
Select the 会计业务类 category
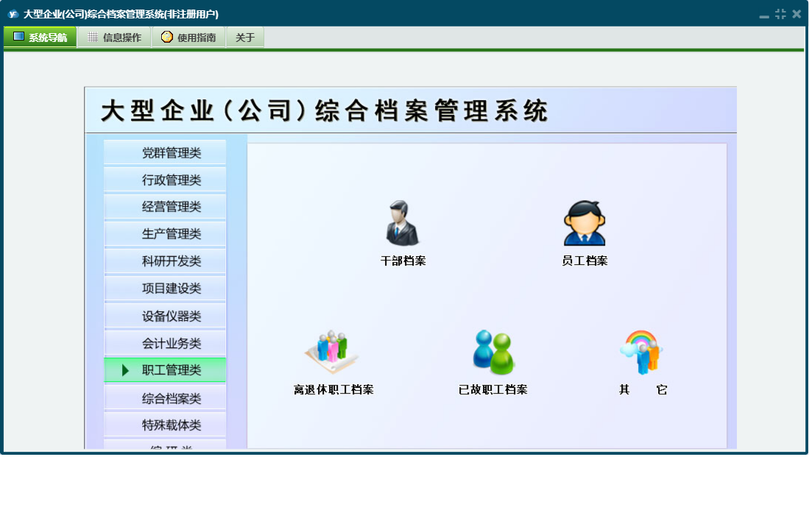click(165, 344)
